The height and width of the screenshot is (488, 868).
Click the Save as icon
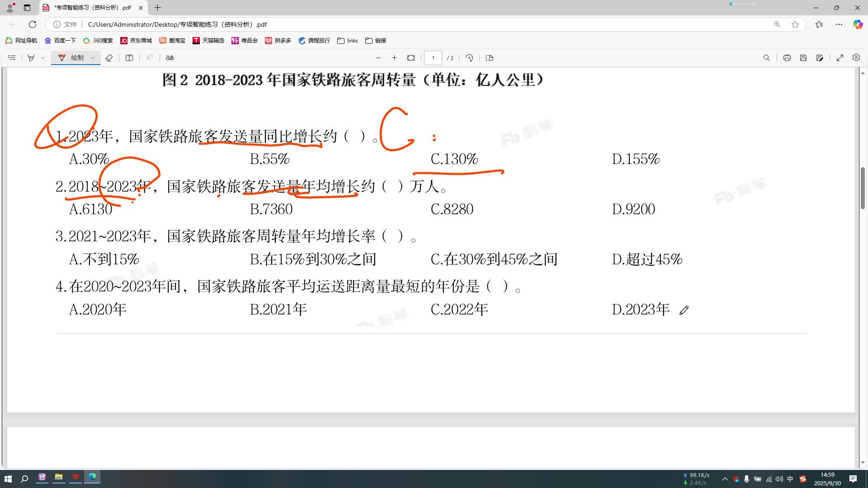coord(819,58)
